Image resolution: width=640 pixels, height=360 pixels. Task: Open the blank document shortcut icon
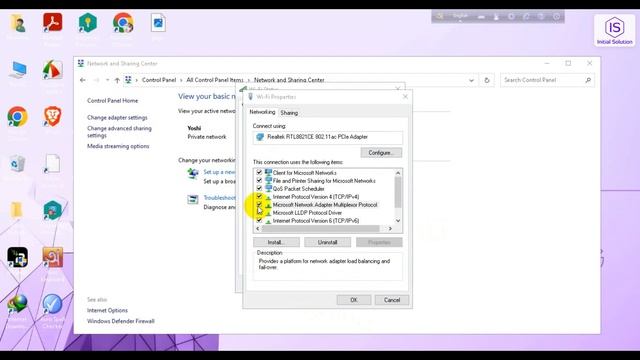(52, 164)
